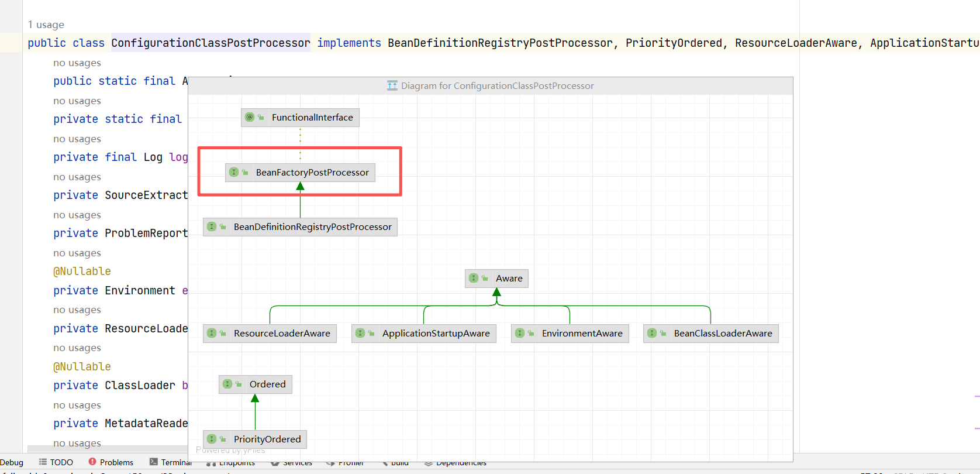Viewport: 980px width, 474px height.
Task: Click the "private ProblemReport" field line
Action: (x=120, y=233)
